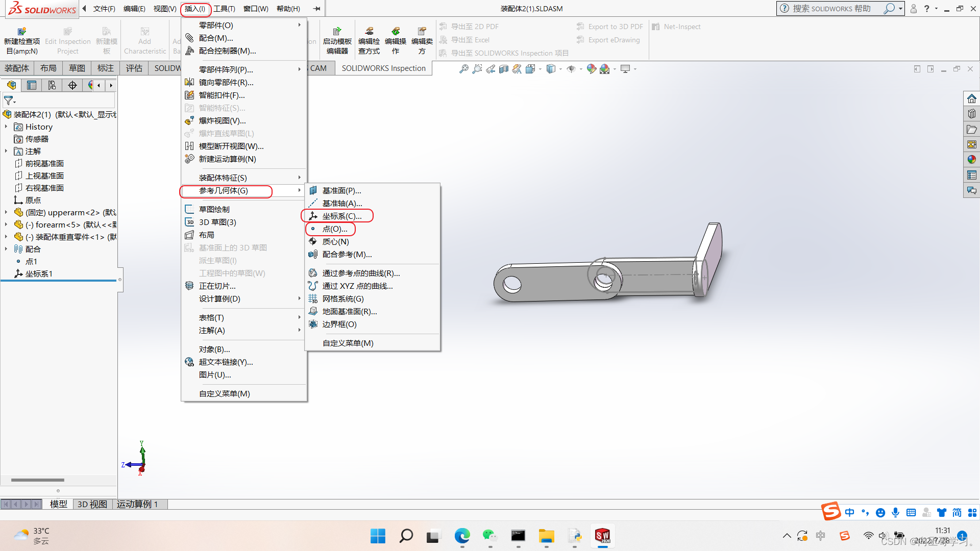Open the Display Style dropdown arrow
The width and height of the screenshot is (980, 551).
[x=560, y=69]
